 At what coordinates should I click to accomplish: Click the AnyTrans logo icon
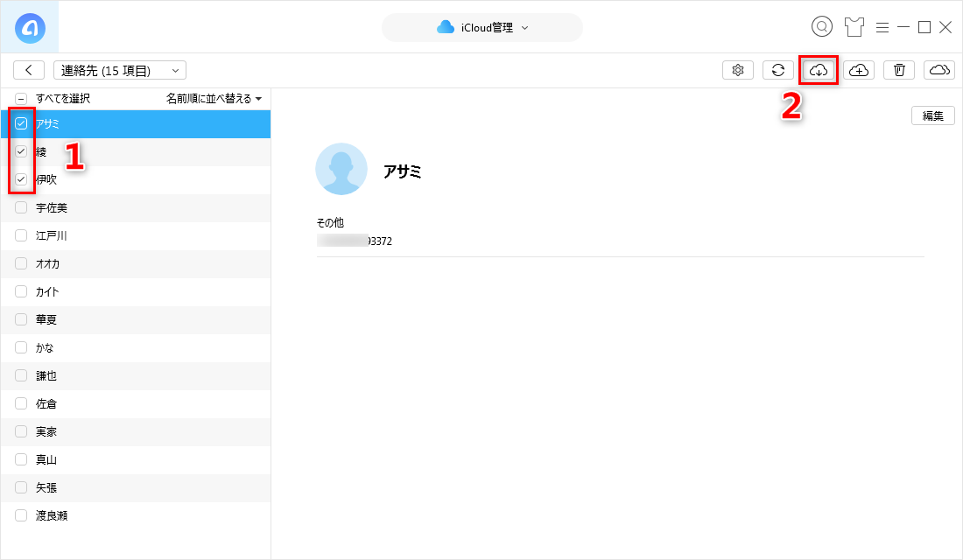pos(30,27)
